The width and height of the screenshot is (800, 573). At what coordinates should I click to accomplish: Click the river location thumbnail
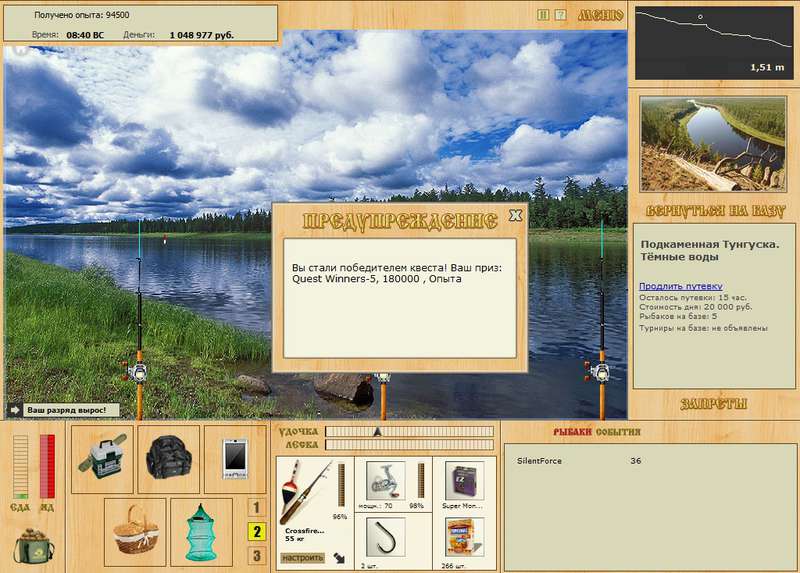click(x=713, y=144)
